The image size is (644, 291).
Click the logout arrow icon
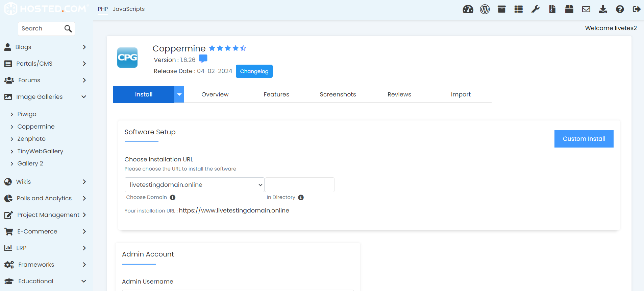tap(637, 9)
